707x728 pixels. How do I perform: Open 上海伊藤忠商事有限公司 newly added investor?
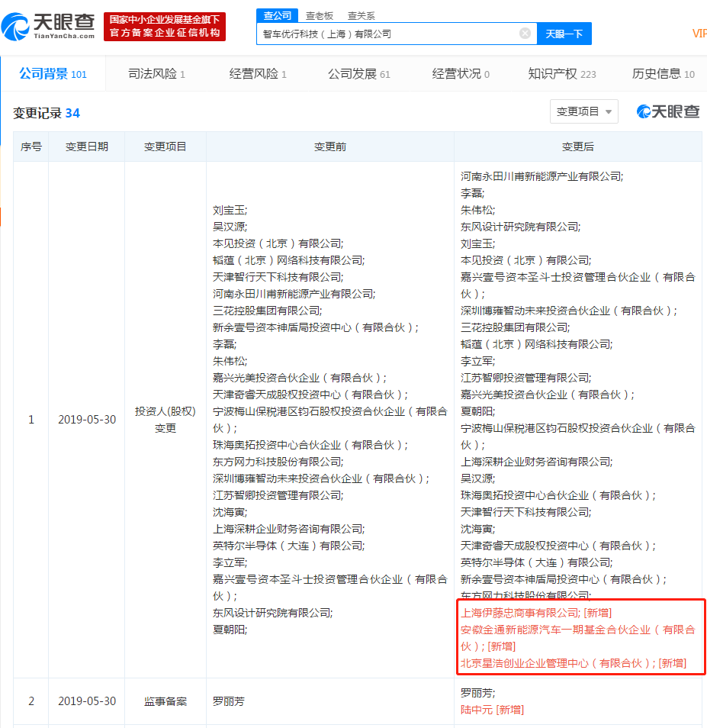pyautogui.click(x=520, y=613)
